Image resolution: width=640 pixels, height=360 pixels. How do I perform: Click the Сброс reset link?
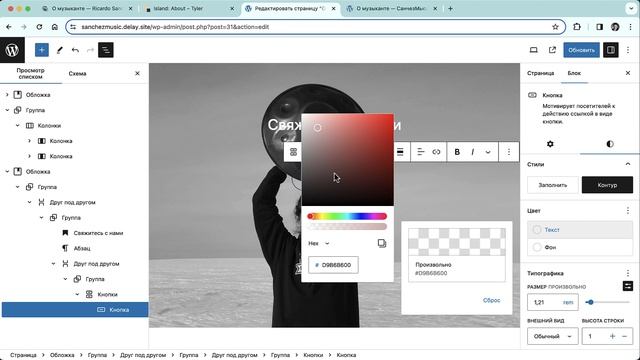pos(491,300)
